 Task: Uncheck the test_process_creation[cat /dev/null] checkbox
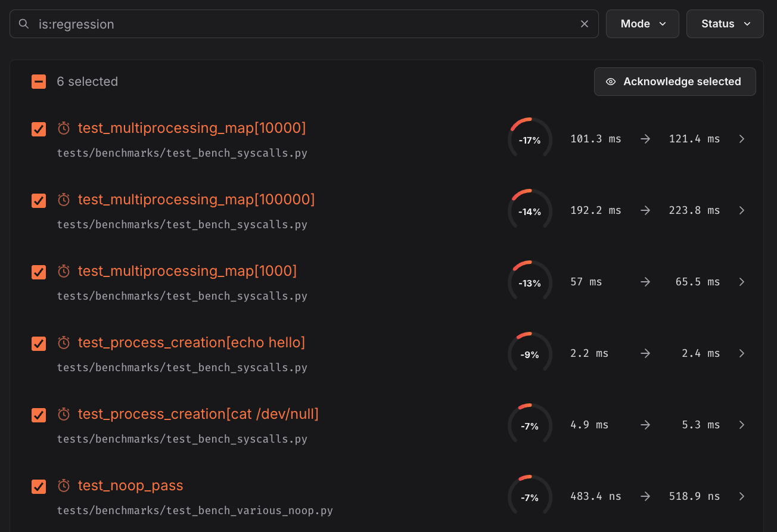coord(38,415)
